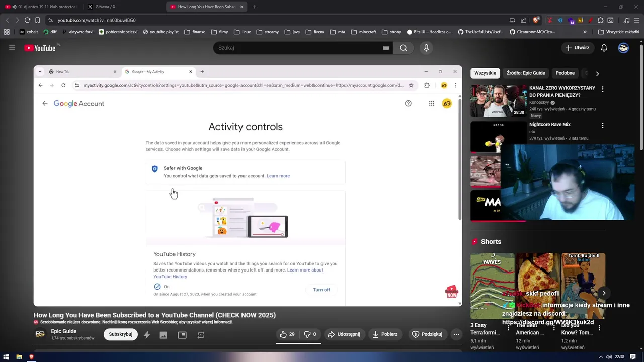Click the Brave icon in taskbar
644x362 pixels.
click(31, 357)
